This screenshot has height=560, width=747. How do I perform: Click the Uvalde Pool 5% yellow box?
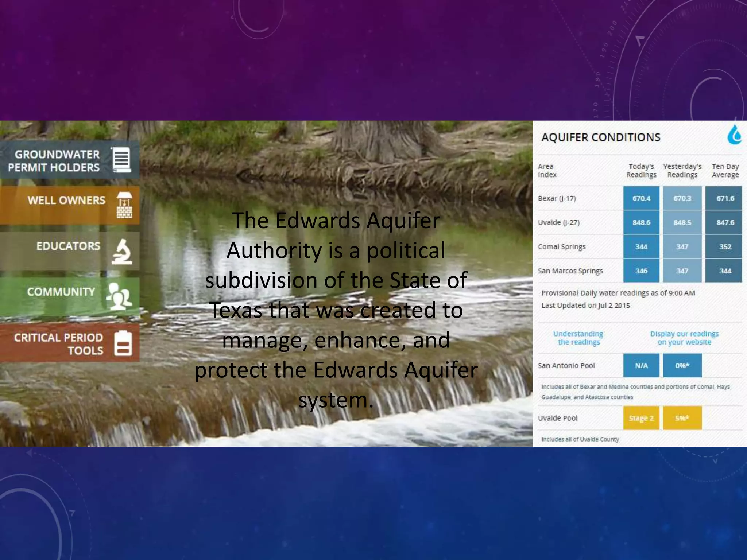point(682,418)
